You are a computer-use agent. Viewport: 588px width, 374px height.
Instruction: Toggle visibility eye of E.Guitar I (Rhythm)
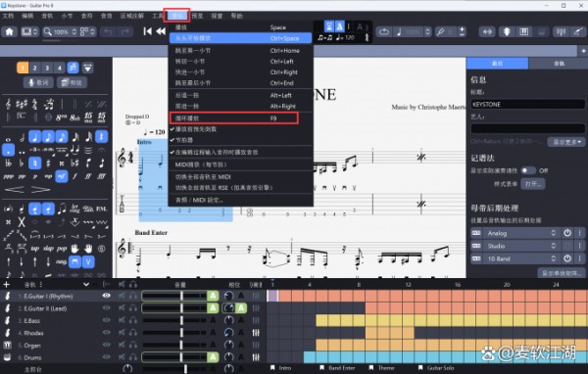click(107, 296)
